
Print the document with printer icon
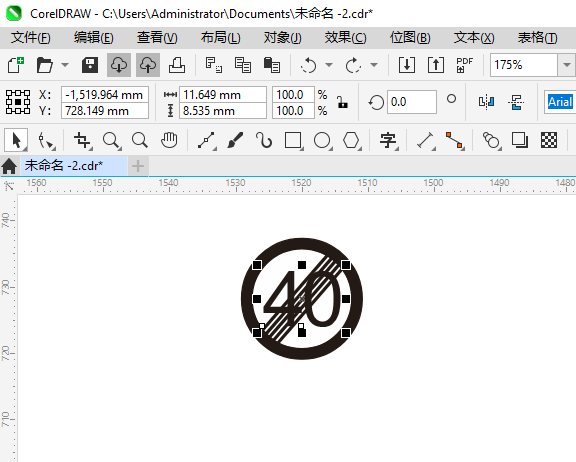click(177, 65)
